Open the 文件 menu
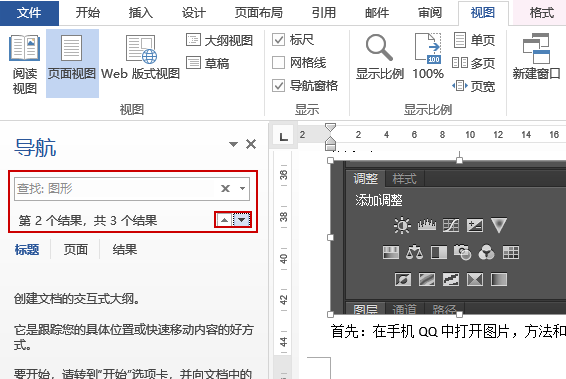This screenshot has height=379, width=566. click(x=29, y=13)
